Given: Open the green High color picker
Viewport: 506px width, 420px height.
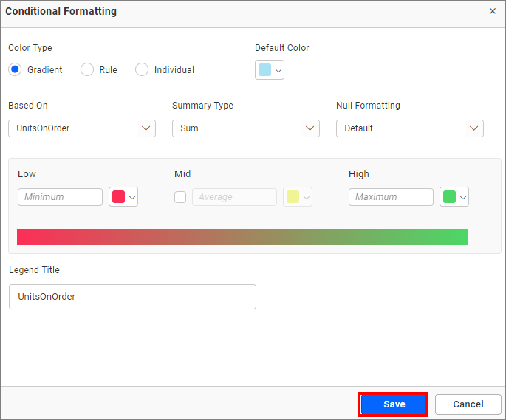Looking at the screenshot, I should point(454,197).
